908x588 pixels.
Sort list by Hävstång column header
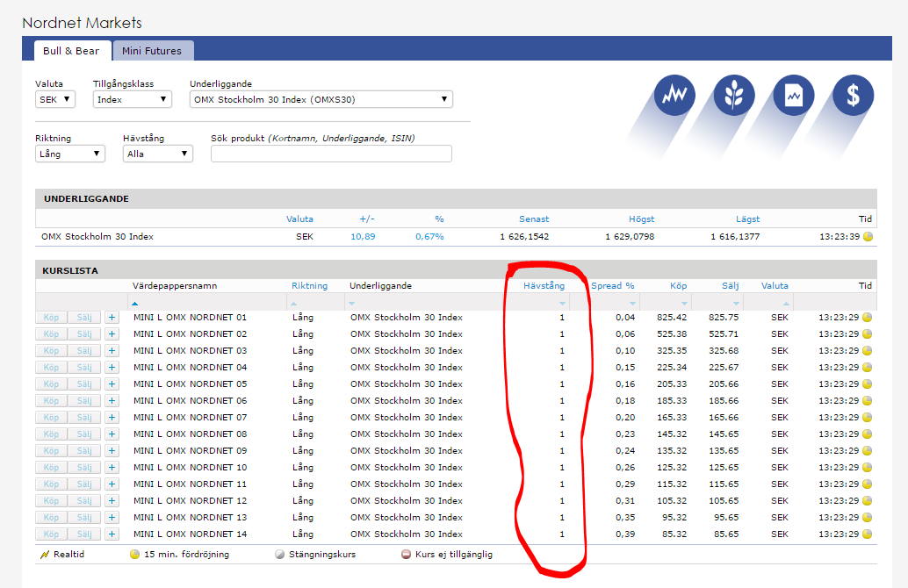[544, 286]
